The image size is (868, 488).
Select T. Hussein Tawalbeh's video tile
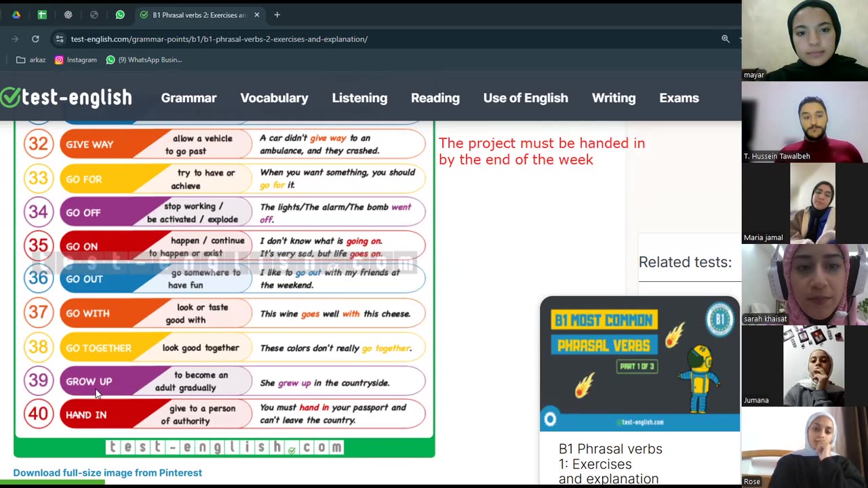pos(805,122)
